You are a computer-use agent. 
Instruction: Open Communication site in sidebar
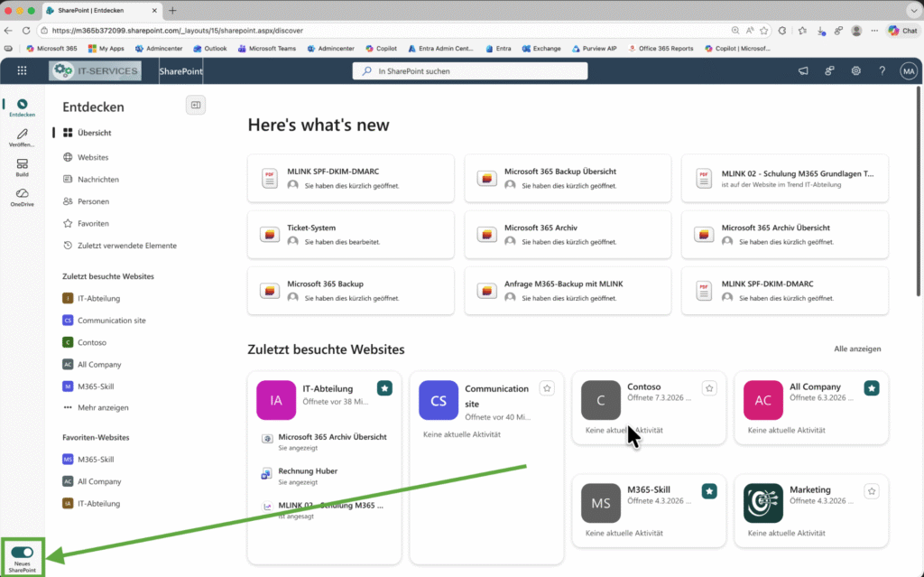(111, 321)
